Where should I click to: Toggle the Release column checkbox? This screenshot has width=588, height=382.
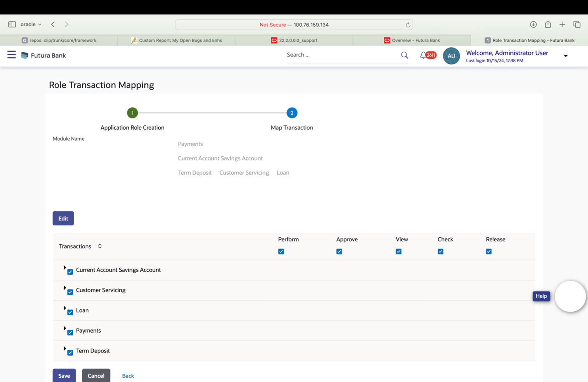click(x=489, y=252)
